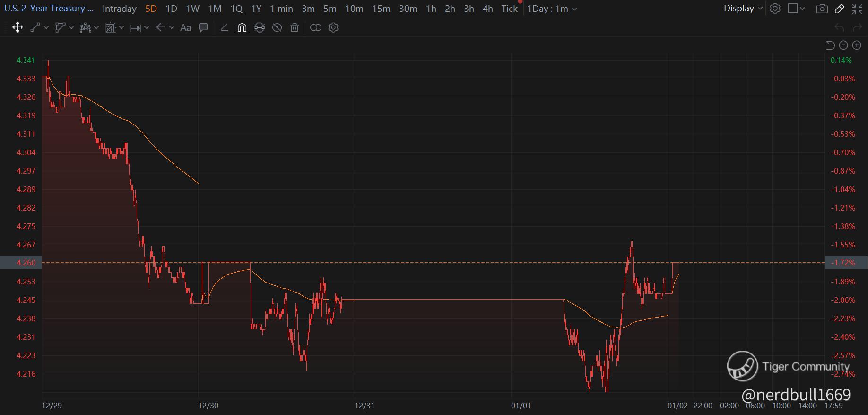
Task: Select the text annotation tool (Aa)
Action: pyautogui.click(x=186, y=27)
